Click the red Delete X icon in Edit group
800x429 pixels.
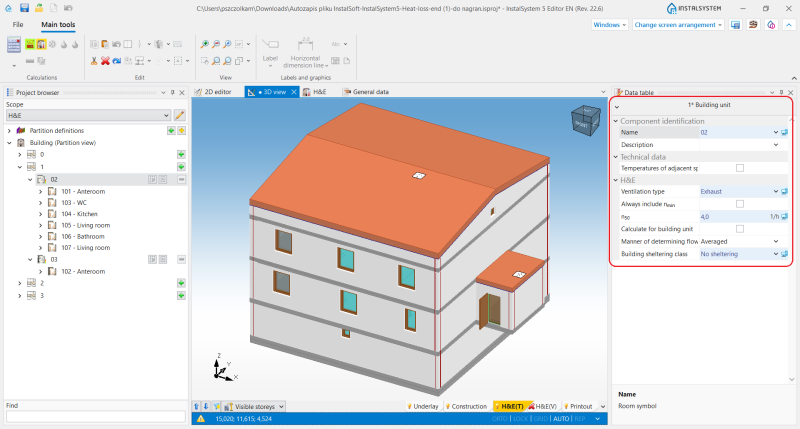(x=105, y=61)
